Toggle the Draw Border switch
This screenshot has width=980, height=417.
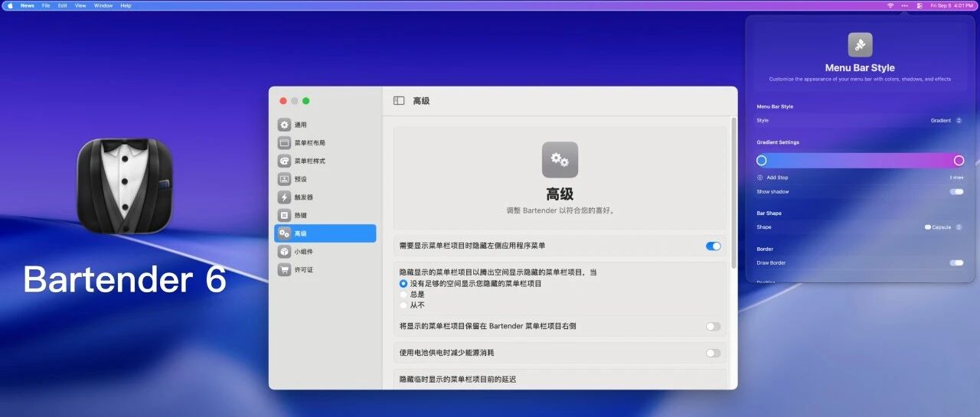point(957,262)
